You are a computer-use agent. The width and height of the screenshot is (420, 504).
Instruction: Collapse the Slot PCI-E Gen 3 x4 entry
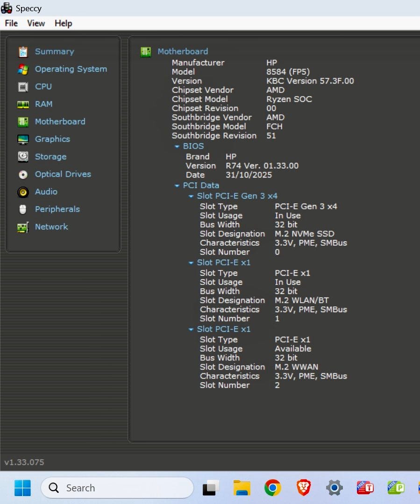point(191,196)
